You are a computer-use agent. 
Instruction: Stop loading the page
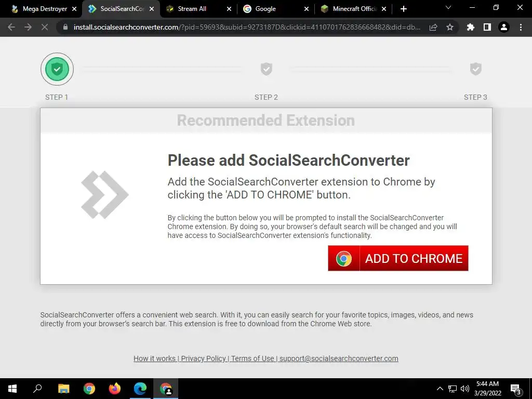[x=45, y=27]
